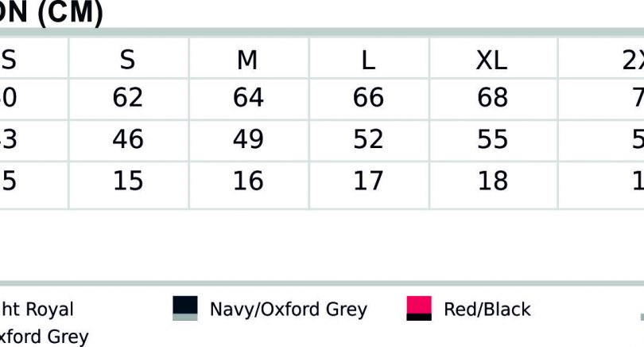The width and height of the screenshot is (644, 347).
Task: Click the M size column header
Action: (x=247, y=60)
